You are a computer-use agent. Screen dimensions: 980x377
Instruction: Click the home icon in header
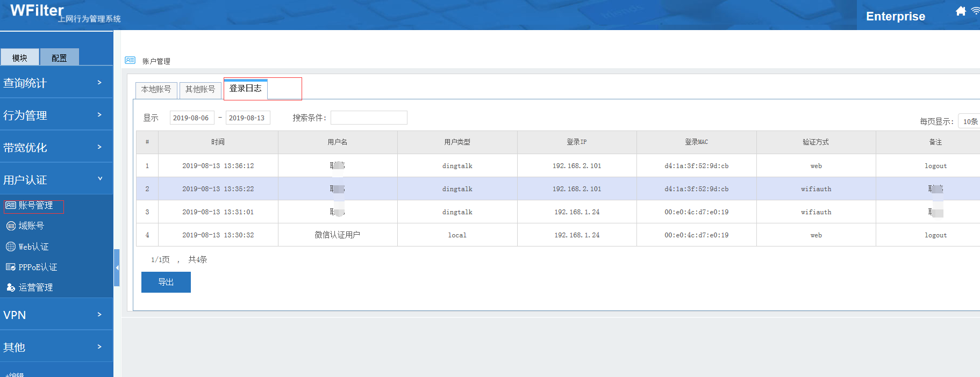(x=961, y=11)
